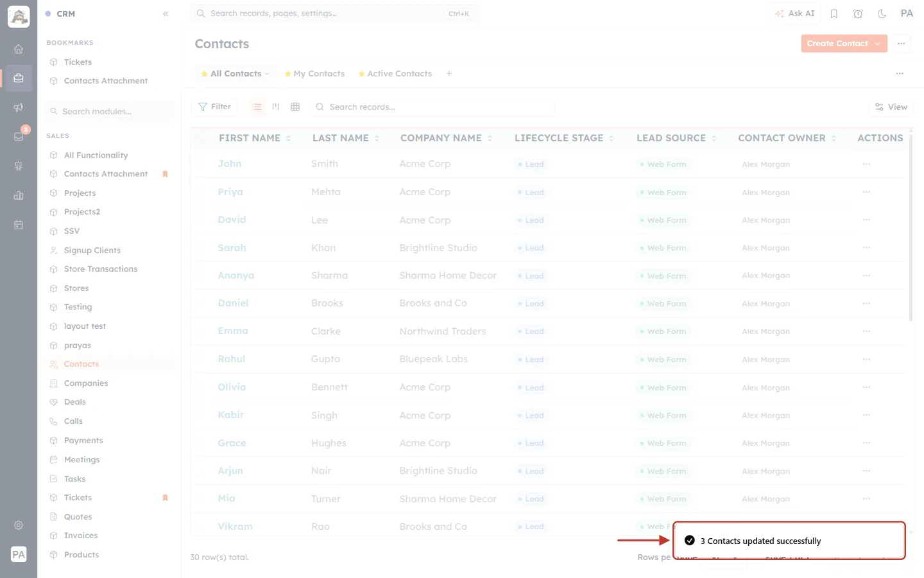
Task: Open the megaphone marketing icon in left rail
Action: tap(19, 107)
